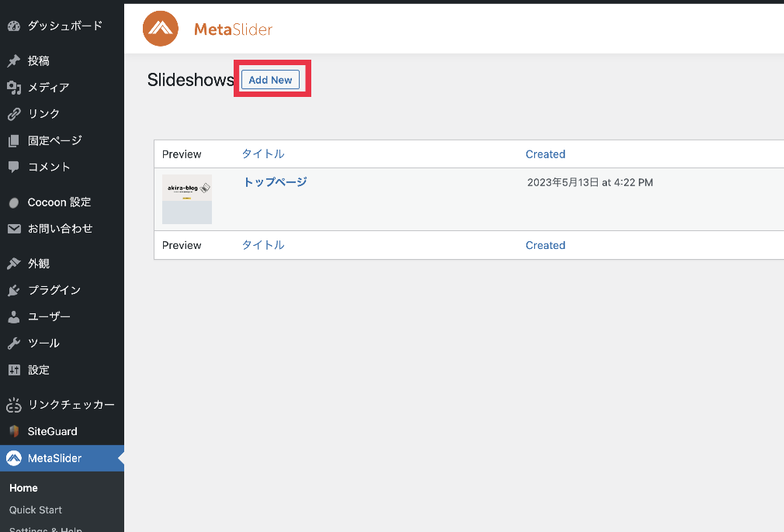
Task: Click the SiteGuard shield icon
Action: [x=14, y=431]
